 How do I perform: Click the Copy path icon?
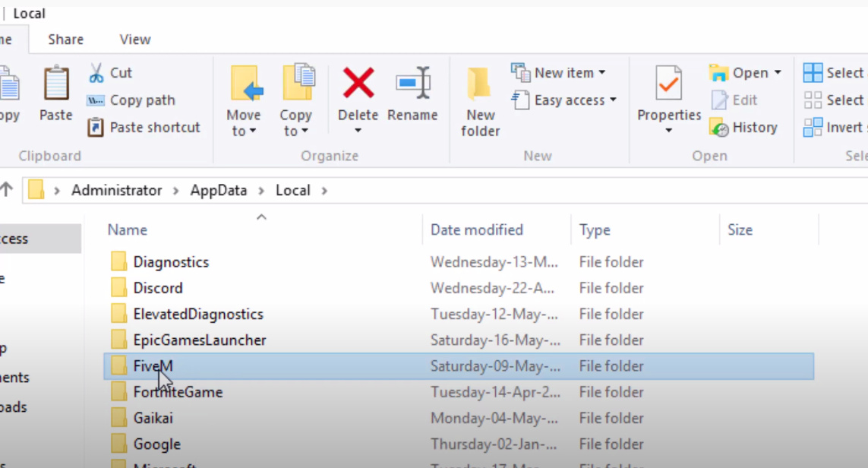(x=96, y=100)
